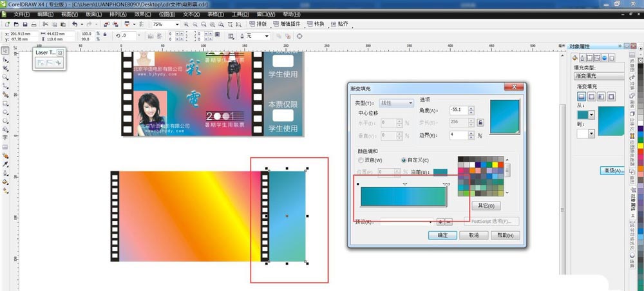Select the 自定义 custom radio button

point(404,160)
